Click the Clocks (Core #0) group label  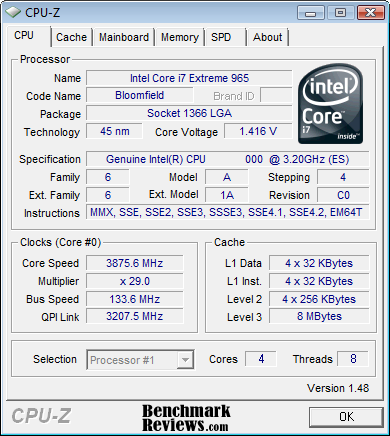click(60, 242)
